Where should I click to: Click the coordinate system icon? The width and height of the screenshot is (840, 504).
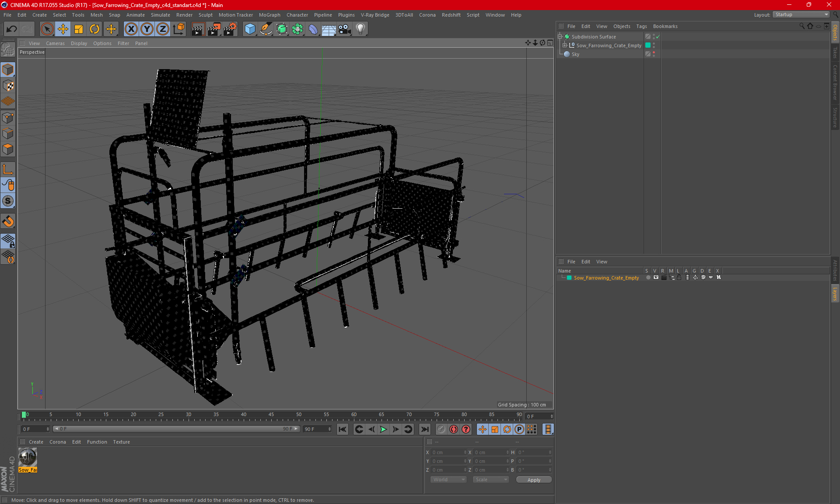(179, 29)
